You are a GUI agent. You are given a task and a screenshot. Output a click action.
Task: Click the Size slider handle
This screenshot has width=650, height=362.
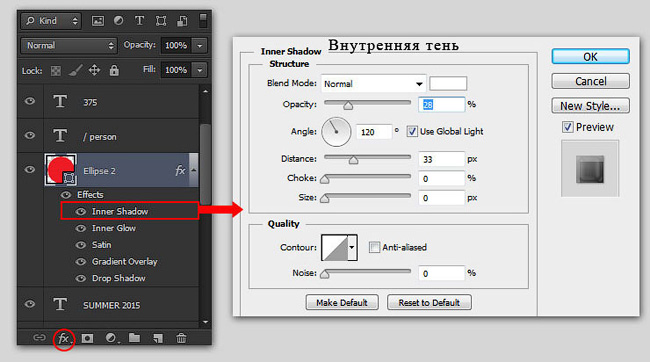click(x=325, y=198)
